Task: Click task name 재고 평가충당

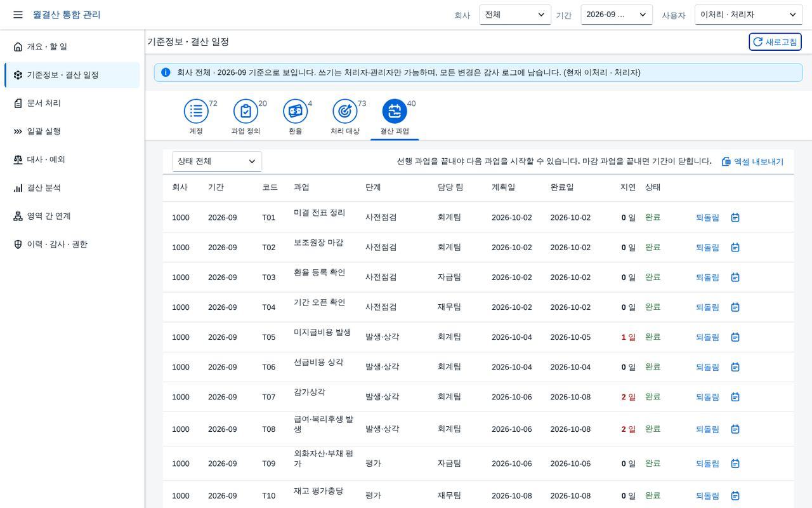Action: (318, 491)
